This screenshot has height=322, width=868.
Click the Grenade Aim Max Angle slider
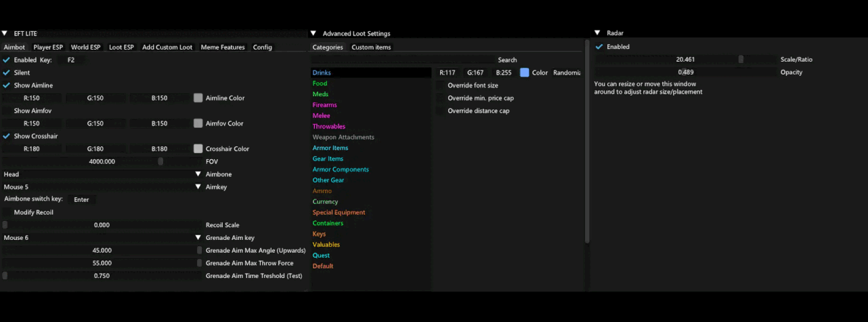pos(102,250)
